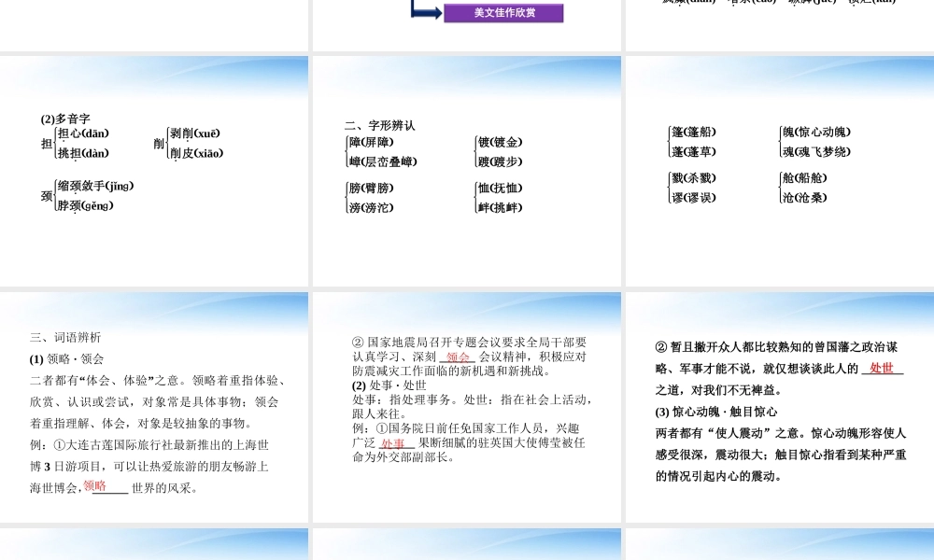Select the 镀(镀金) character entry
This screenshot has width=934, height=560.
(x=500, y=142)
